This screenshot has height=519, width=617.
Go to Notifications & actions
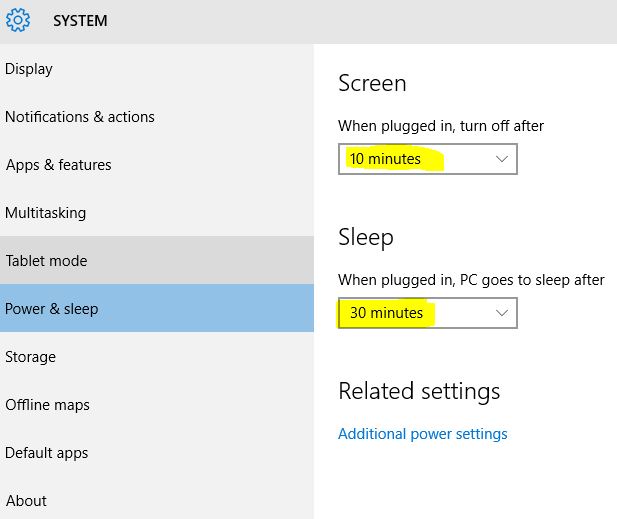tap(80, 117)
